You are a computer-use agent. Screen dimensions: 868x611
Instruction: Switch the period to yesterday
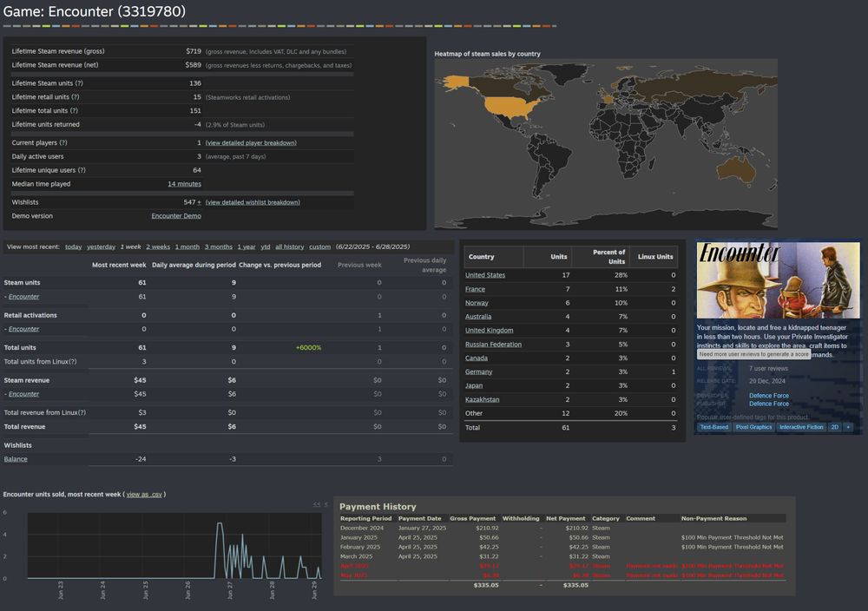point(101,246)
